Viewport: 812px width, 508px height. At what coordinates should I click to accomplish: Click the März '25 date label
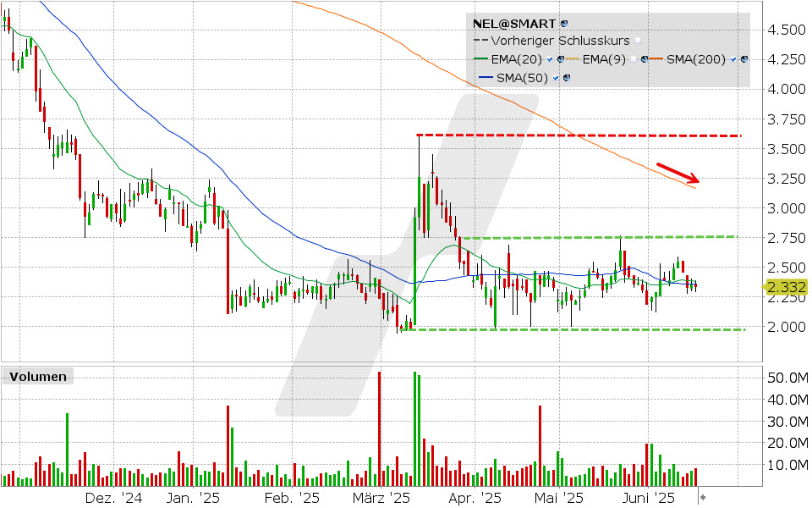[x=381, y=498]
